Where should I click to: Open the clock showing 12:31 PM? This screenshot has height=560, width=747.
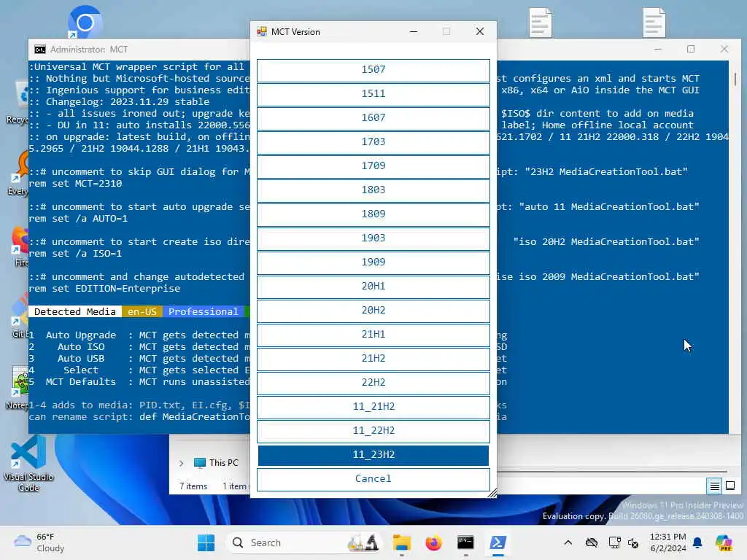click(x=668, y=542)
